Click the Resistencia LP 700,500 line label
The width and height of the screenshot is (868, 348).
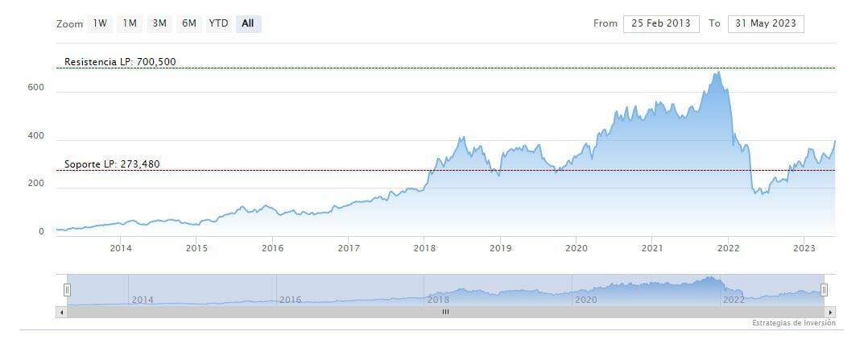pyautogui.click(x=121, y=62)
